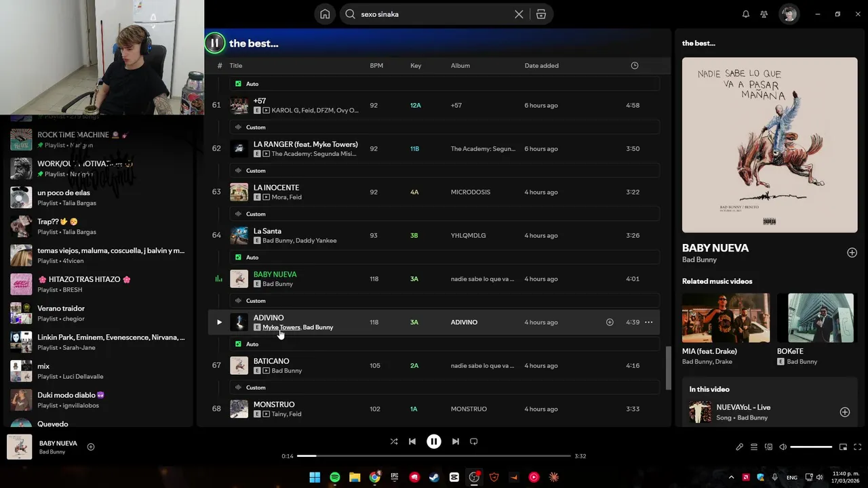Screen dimensions: 868x488
Task: Open the notifications bell
Action: coord(746,14)
